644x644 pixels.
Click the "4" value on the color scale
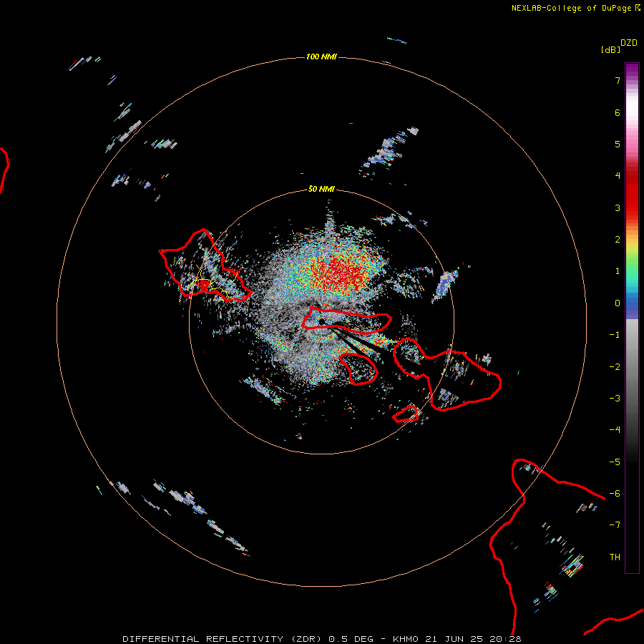tap(618, 176)
